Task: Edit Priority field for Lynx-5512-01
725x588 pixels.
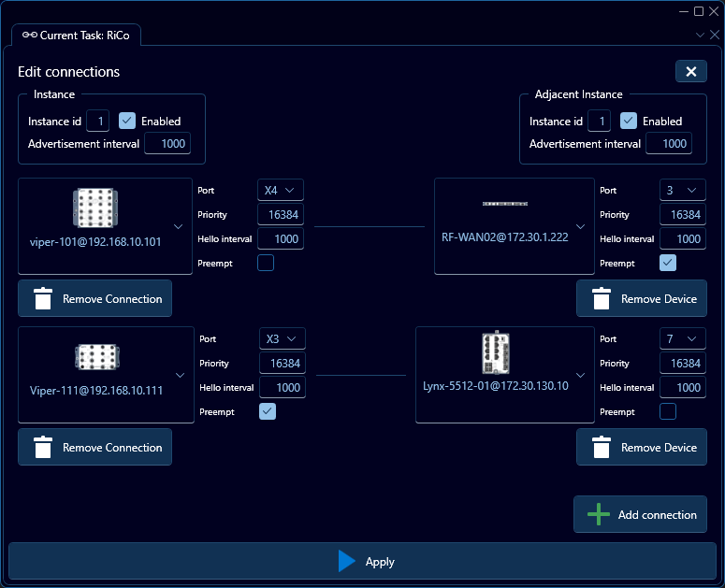Action: pyautogui.click(x=683, y=363)
